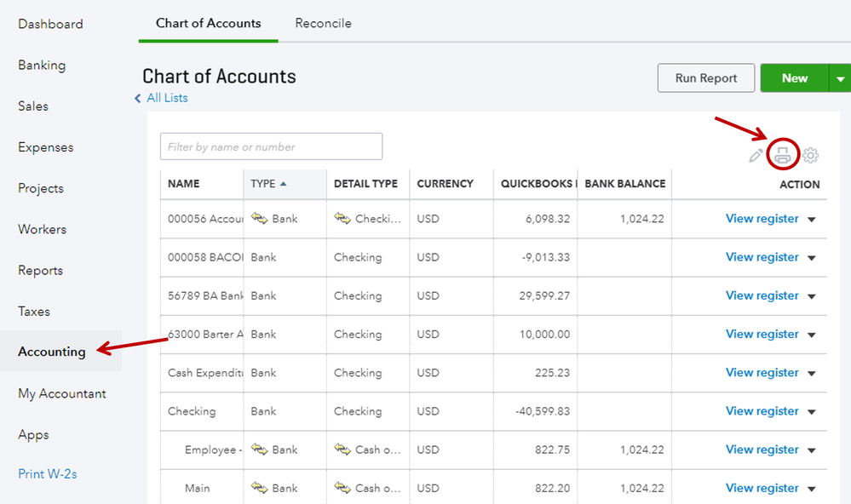Viewport: 851px width, 504px height.
Task: Go back via All Lists chevron
Action: (138, 99)
